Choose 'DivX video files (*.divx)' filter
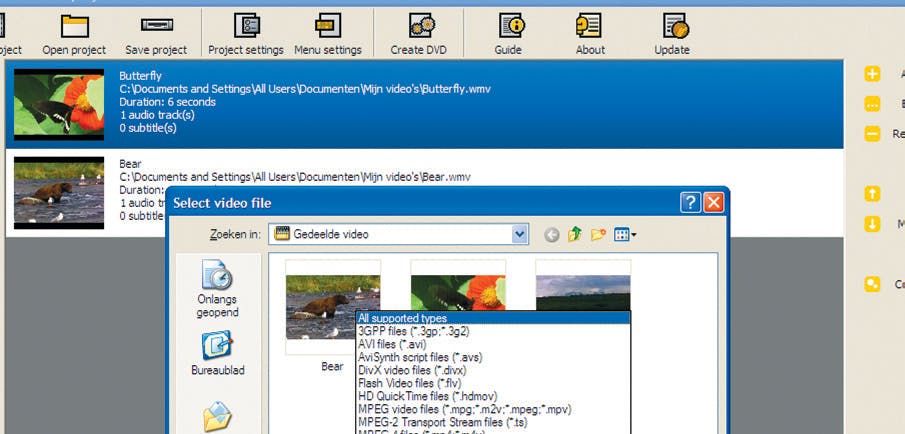The width and height of the screenshot is (905, 434). [493, 370]
